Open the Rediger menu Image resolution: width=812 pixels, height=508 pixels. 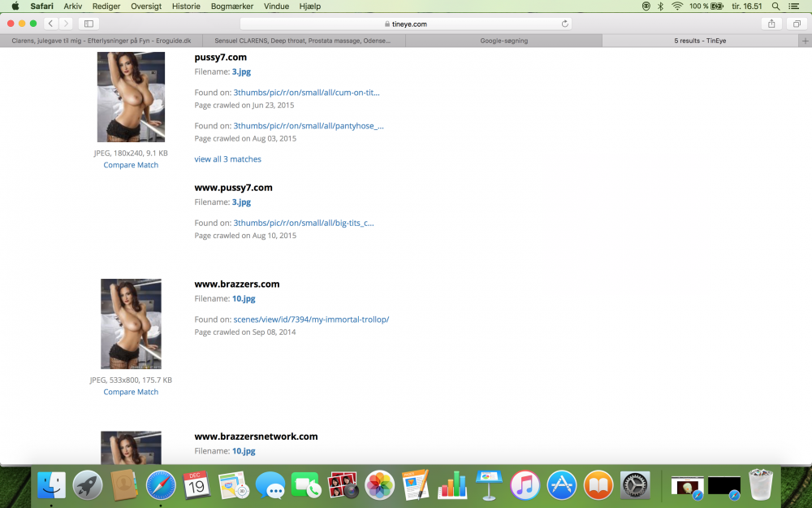coord(106,7)
